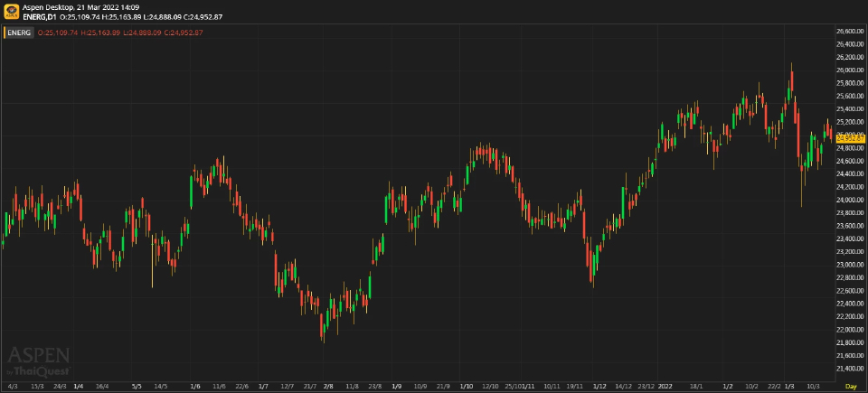Click the 24,600.00 price axis label
Screen dimensions: 868x393
850,161
